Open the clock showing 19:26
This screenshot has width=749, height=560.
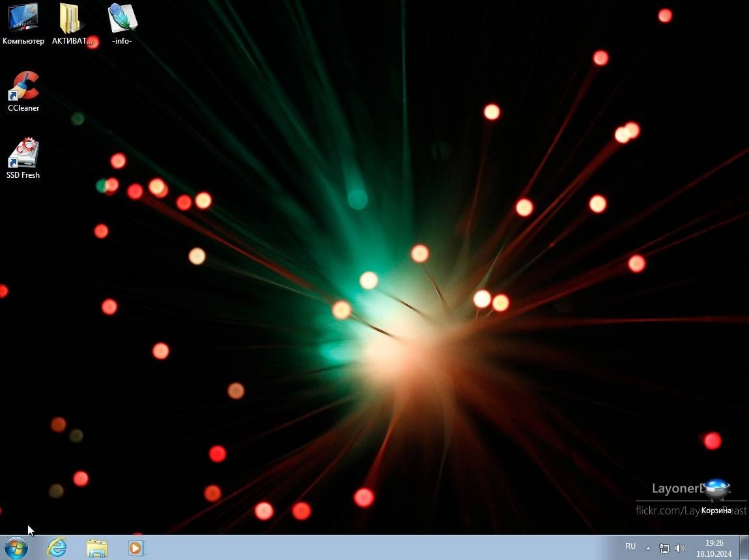[x=714, y=548]
